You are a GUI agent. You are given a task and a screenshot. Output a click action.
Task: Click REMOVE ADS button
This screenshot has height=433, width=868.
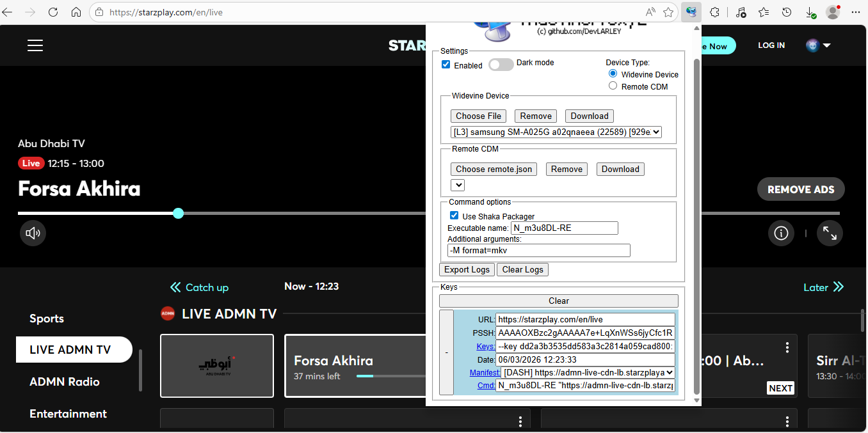coord(801,189)
